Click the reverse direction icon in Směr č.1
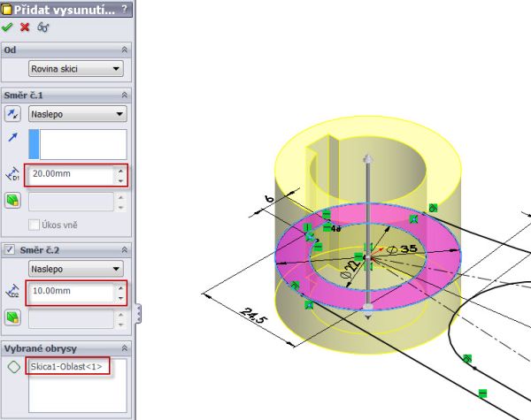Viewport: 531px width, 420px height. click(13, 114)
